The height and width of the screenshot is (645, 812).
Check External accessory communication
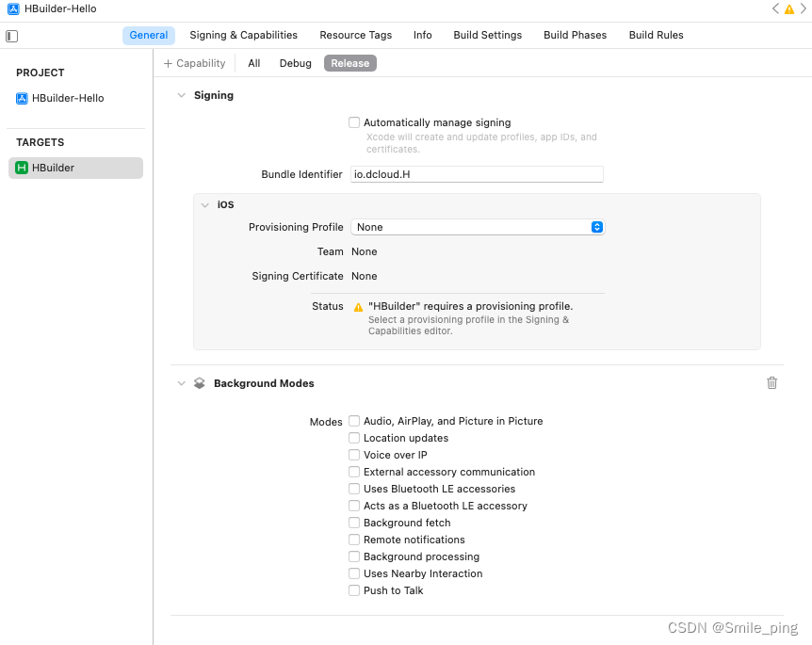click(x=354, y=472)
